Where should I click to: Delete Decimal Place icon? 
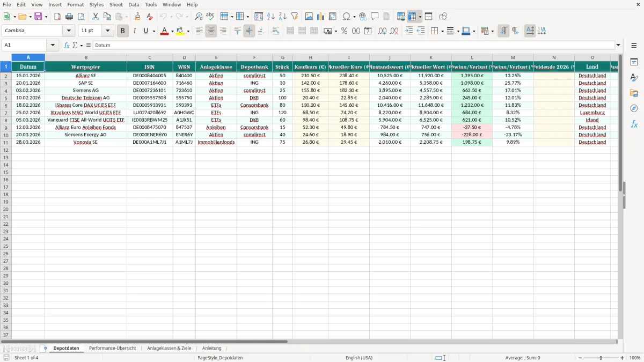pyautogui.click(x=394, y=31)
